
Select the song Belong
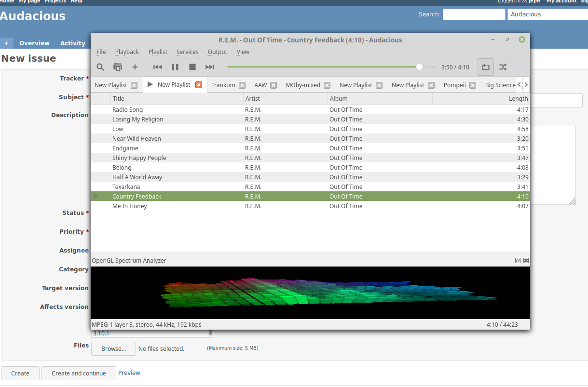pos(310,167)
